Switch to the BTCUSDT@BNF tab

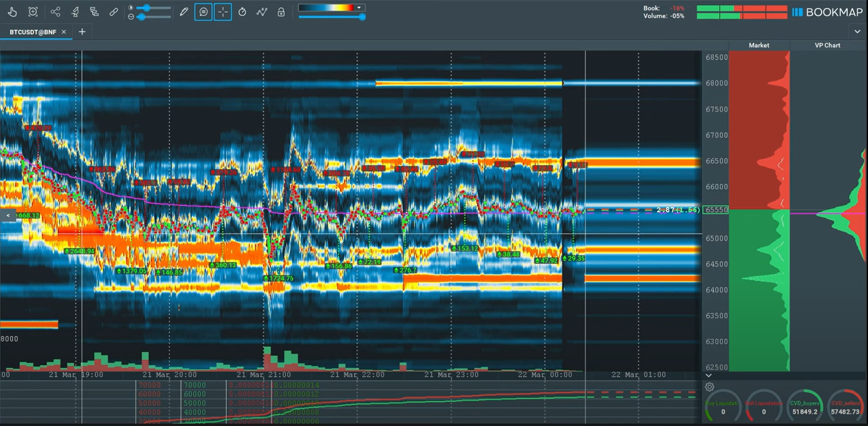(x=33, y=32)
